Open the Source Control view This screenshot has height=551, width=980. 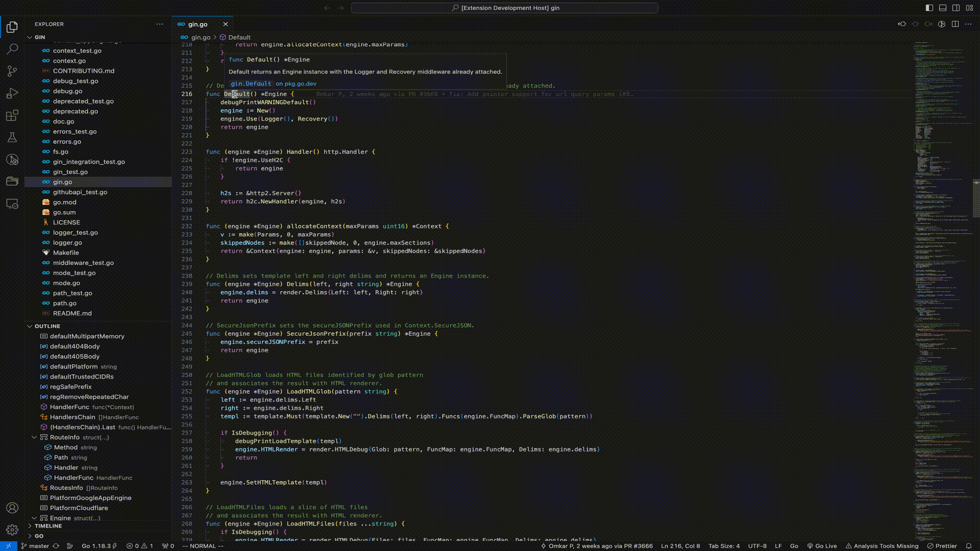12,71
